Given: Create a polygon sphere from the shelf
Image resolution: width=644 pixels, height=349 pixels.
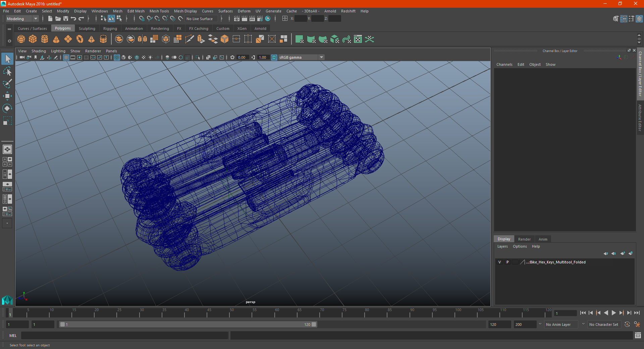Looking at the screenshot, I should [21, 39].
